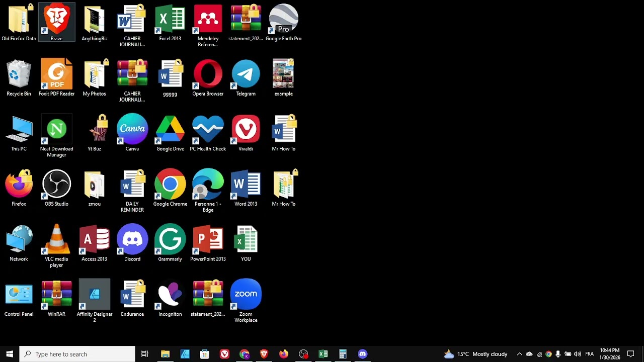This screenshot has width=644, height=362.
Task: Select the WinRAR desktop shortcut
Action: point(56,299)
